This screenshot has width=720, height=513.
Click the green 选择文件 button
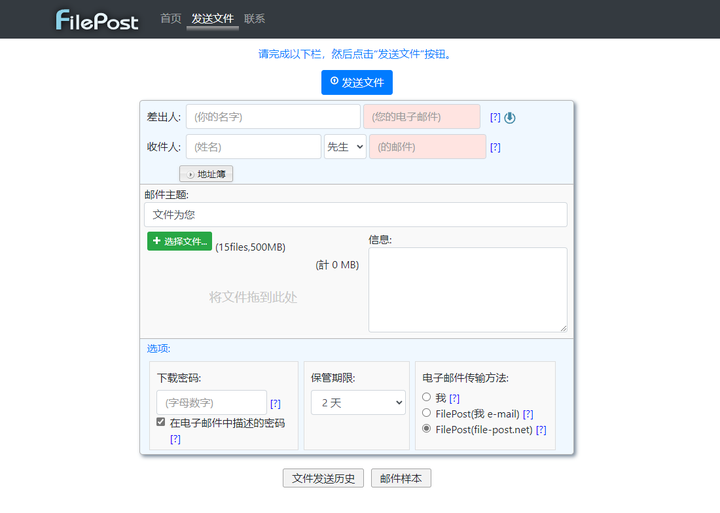180,241
